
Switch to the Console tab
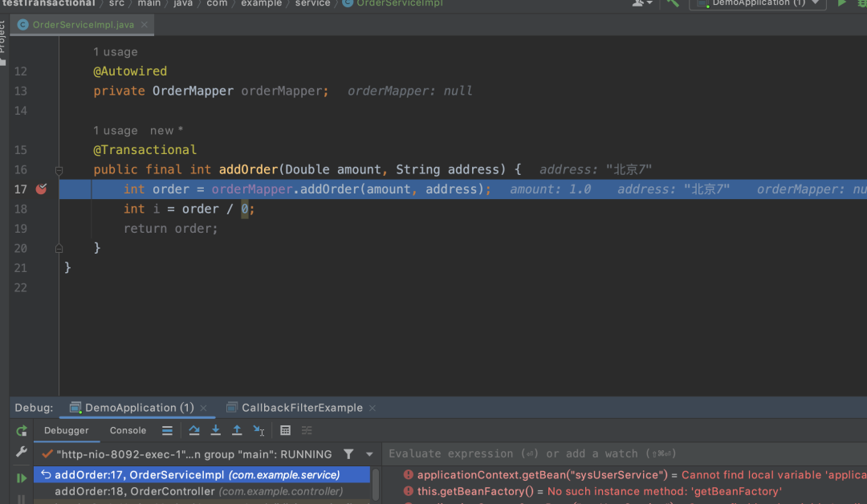point(128,430)
